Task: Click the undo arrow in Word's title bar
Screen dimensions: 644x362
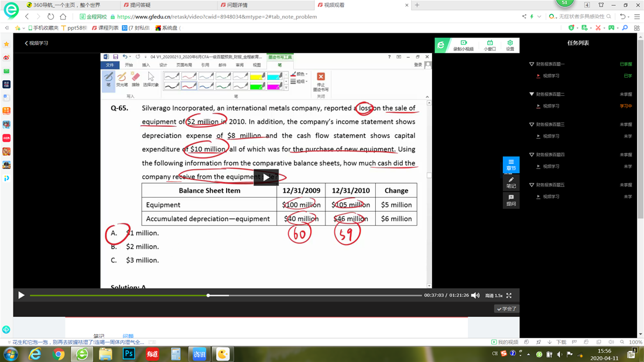Action: pos(125,57)
